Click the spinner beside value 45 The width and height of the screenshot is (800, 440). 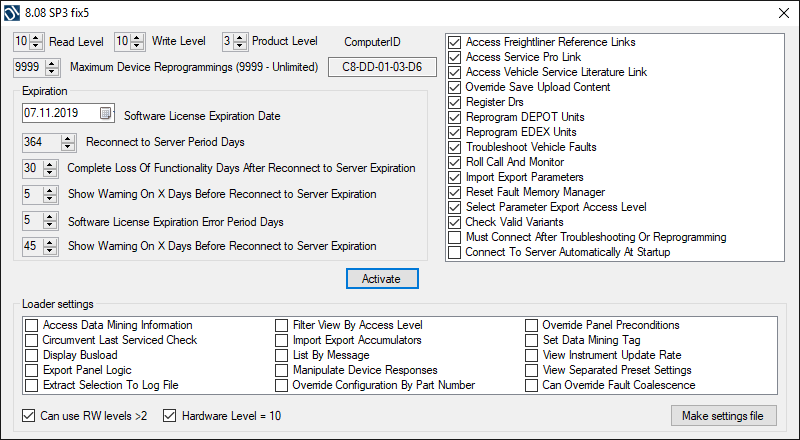(x=49, y=246)
